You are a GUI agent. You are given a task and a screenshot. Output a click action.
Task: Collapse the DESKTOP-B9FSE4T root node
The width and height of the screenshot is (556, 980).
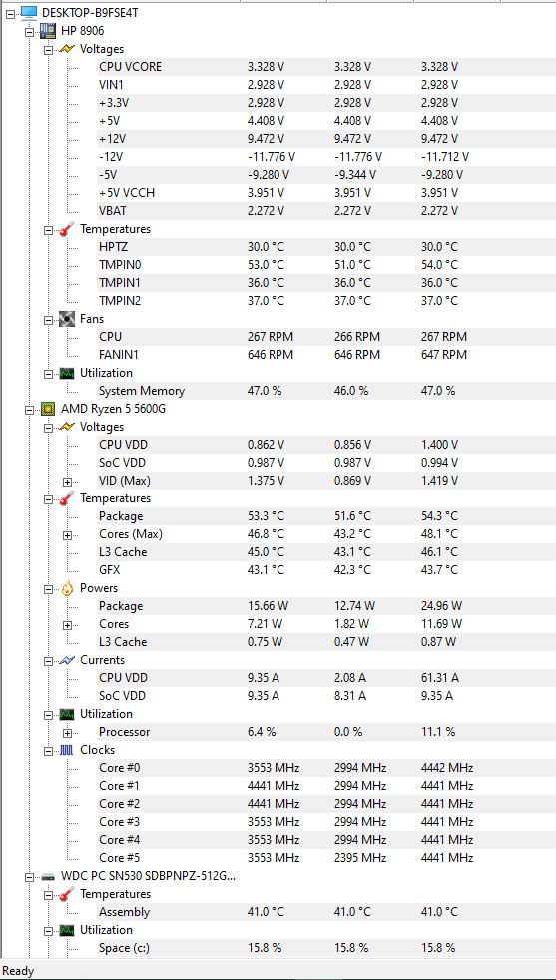[x=10, y=13]
